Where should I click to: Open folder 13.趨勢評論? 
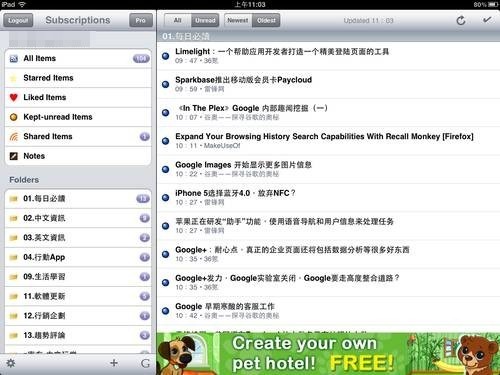pos(78,335)
